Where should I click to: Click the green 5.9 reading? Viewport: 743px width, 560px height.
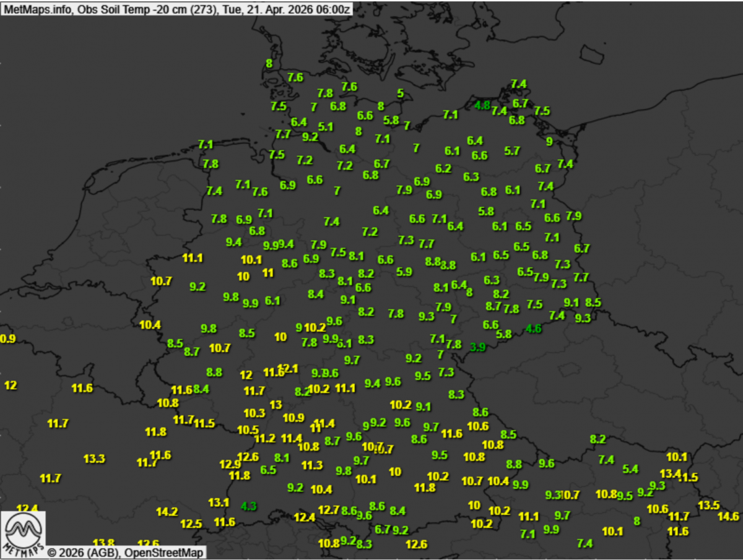click(x=404, y=272)
